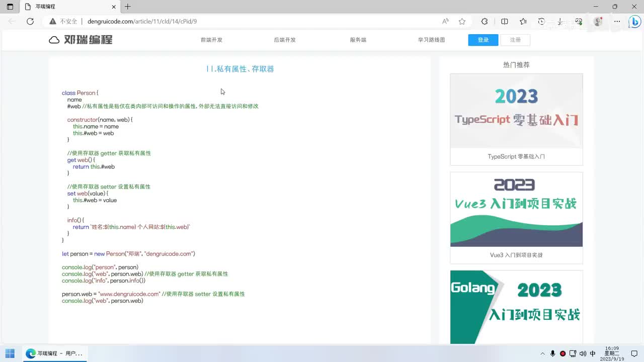This screenshot has width=644, height=362.
Task: Open the browser settings ellipsis menu
Action: pos(617,21)
